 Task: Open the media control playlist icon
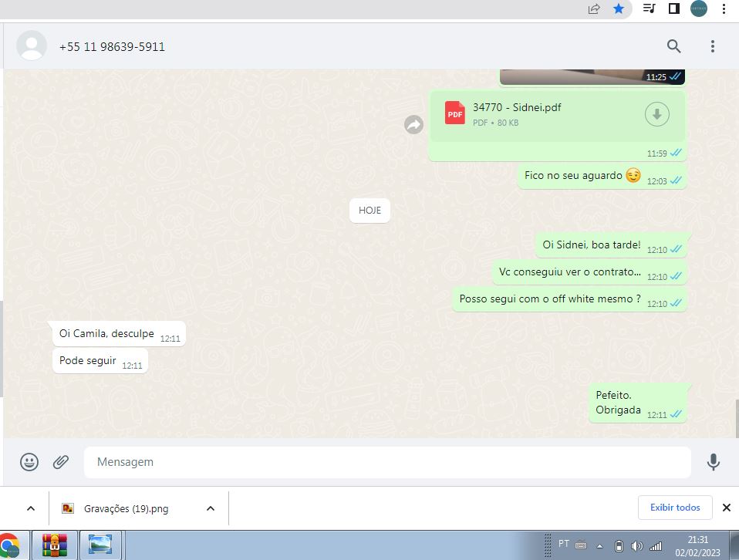click(649, 8)
